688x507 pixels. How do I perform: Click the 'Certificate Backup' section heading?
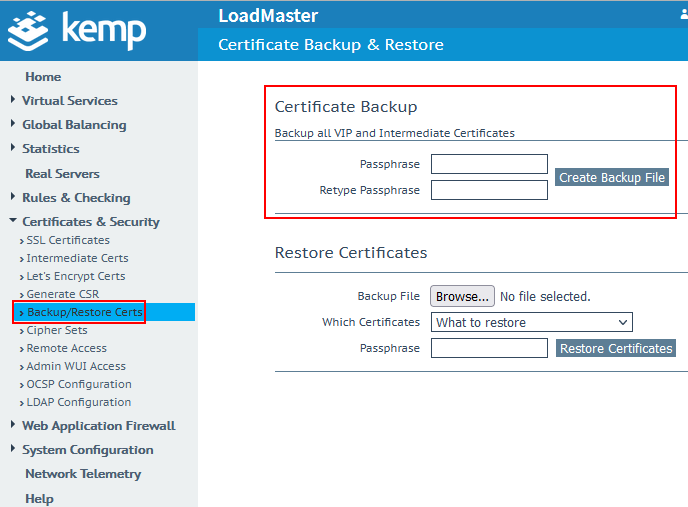346,107
